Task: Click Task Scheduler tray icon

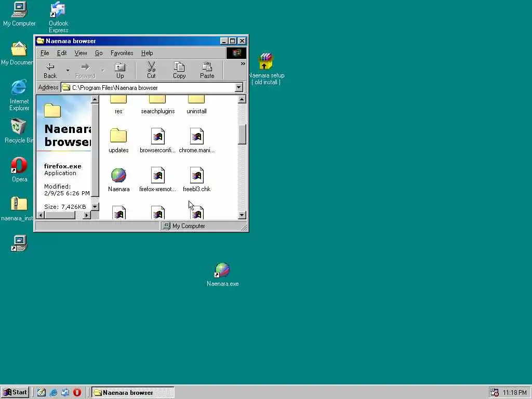Action: (495, 393)
